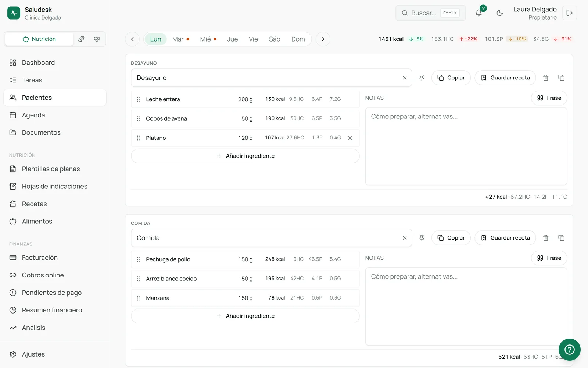Open Alimentos in the sidebar
This screenshot has height=368, width=588.
click(x=55, y=221)
